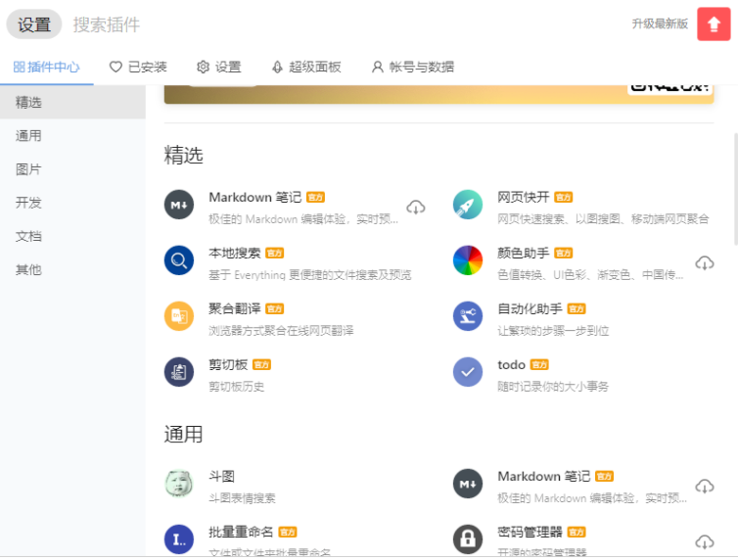Open the 网页快开 rocket icon
Screen dimensions: 738x560
pyautogui.click(x=468, y=205)
